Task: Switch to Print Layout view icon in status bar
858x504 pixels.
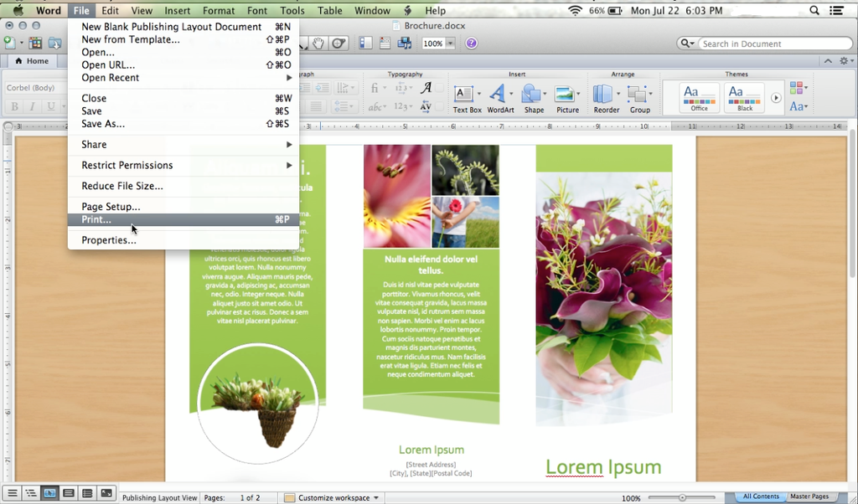Action: pos(69,493)
